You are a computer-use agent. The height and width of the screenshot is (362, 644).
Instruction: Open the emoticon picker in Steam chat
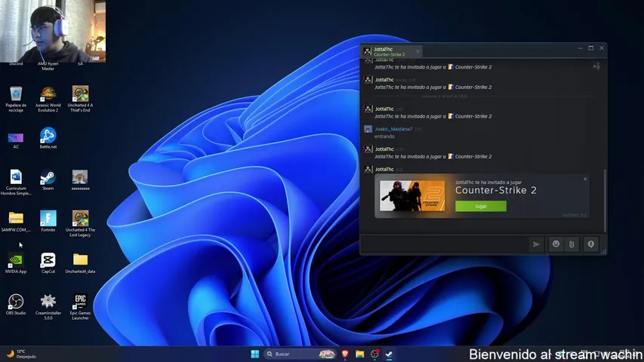tap(556, 244)
